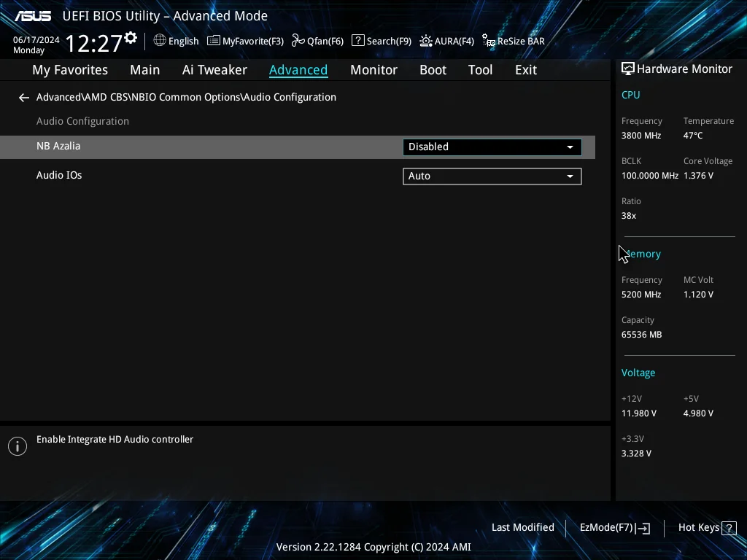747x560 pixels.
Task: Switch to My Favorites tab
Action: [x=70, y=70]
